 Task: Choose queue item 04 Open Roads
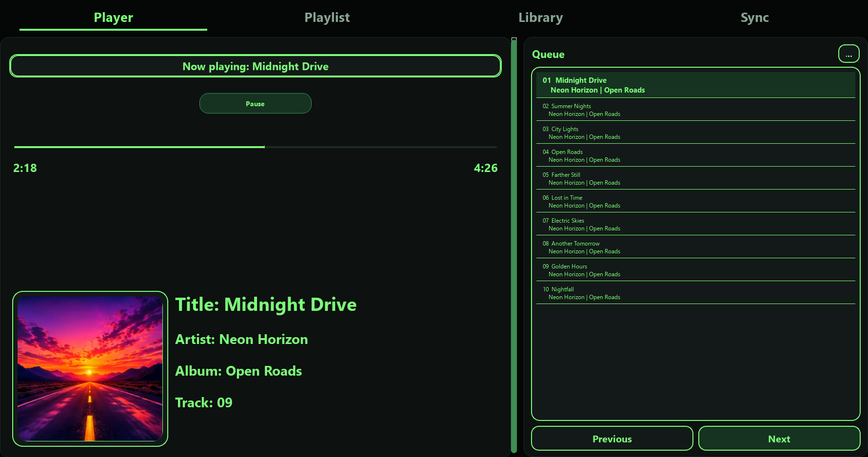coord(695,155)
